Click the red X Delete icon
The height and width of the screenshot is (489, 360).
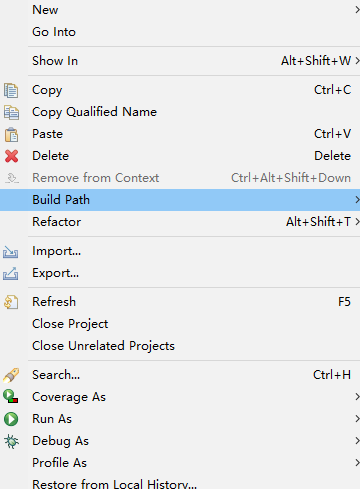pos(11,156)
